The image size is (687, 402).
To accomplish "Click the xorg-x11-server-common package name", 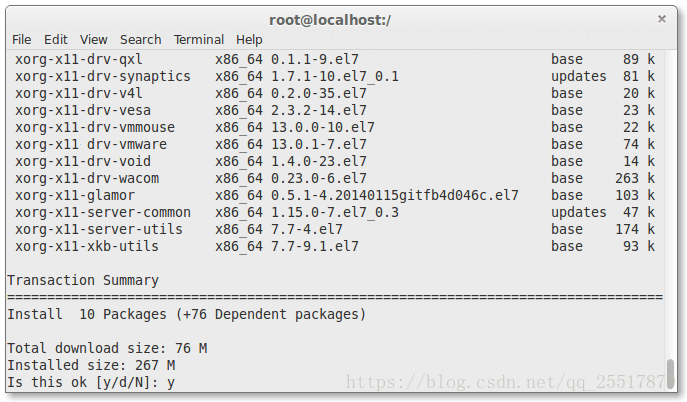I will (103, 212).
